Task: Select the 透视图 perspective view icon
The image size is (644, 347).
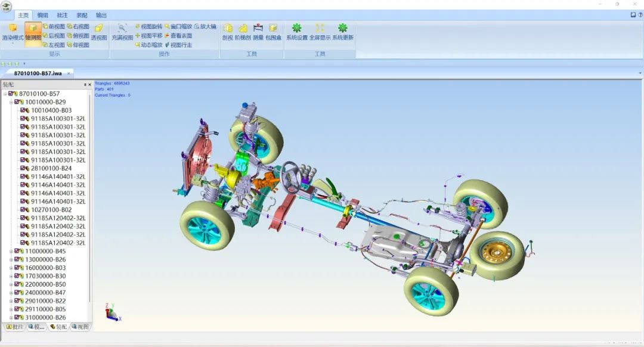Action: point(98,32)
